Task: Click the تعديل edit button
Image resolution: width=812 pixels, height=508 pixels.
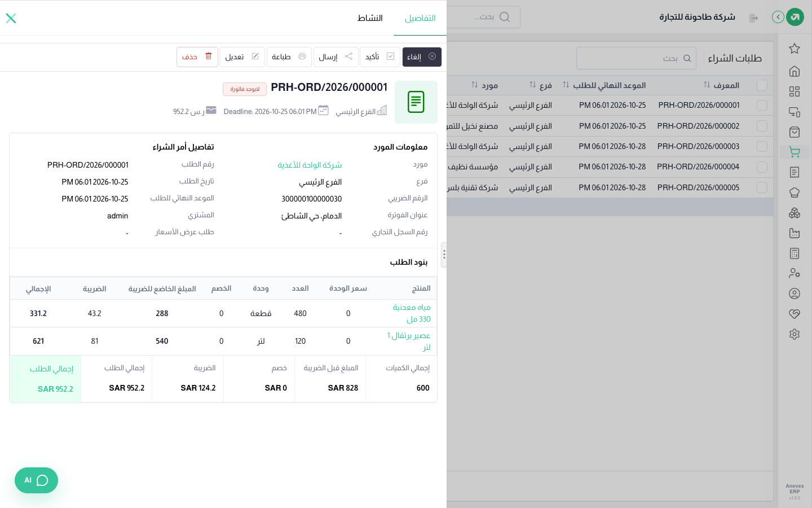Action: pos(242,57)
